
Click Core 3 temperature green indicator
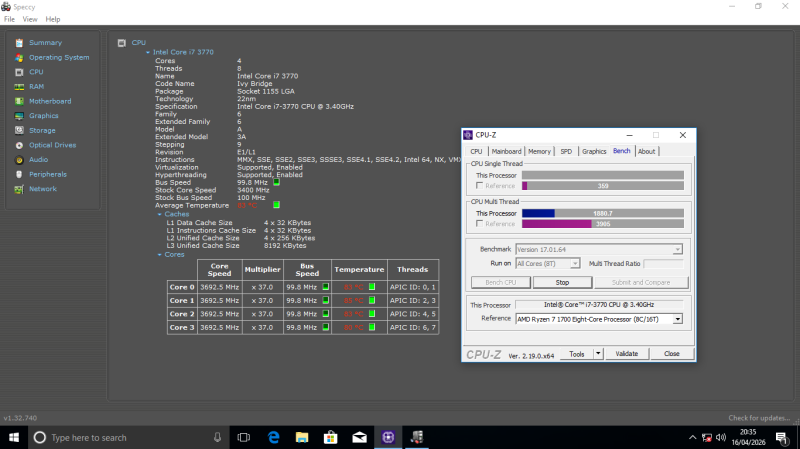click(x=372, y=327)
